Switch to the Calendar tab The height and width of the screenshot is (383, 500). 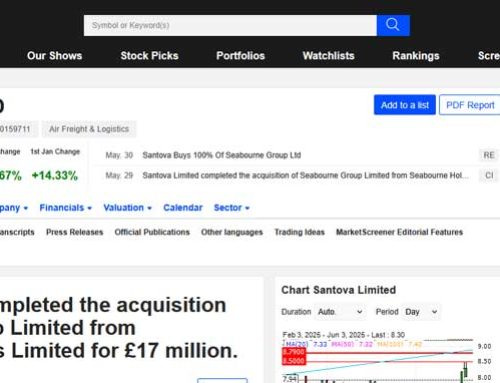[x=183, y=208]
